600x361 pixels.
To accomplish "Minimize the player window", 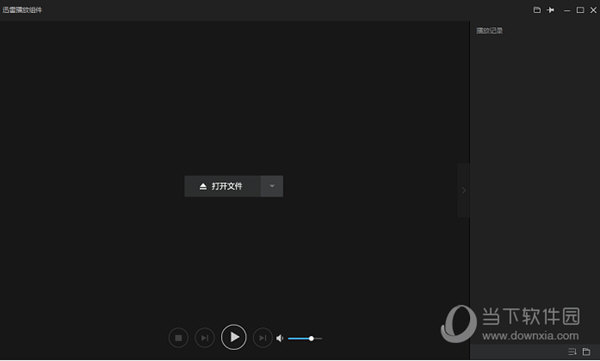I will tap(567, 10).
